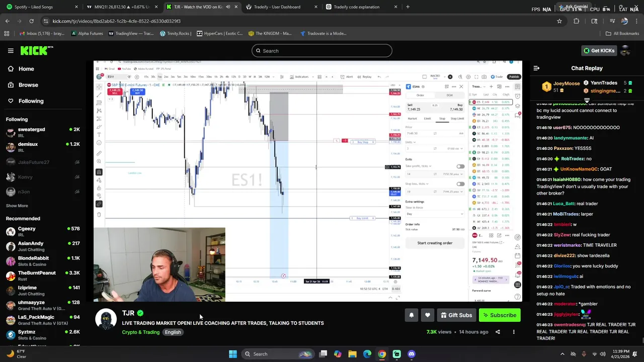The image size is (644, 362).
Task: Open a new browser tab
Action: coord(408,7)
